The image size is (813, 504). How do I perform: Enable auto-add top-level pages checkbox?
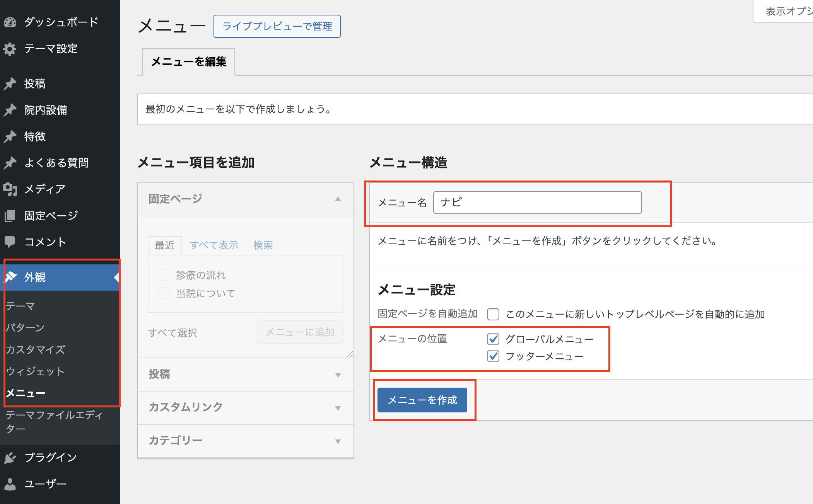tap(493, 314)
